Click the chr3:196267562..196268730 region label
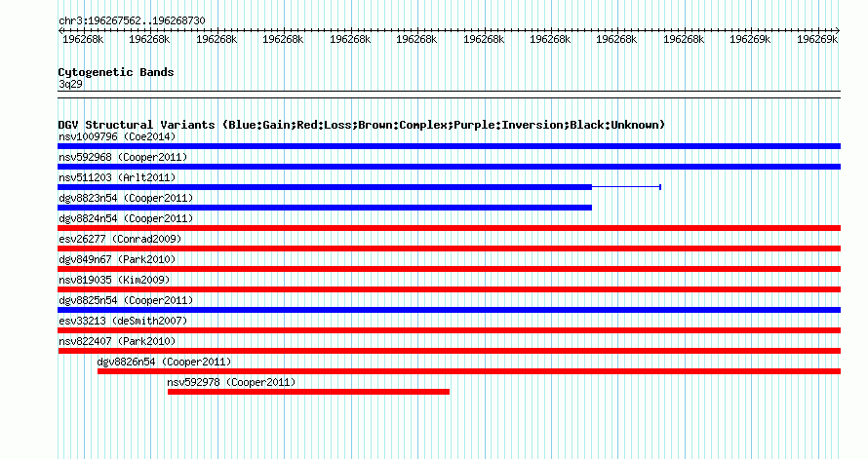Screen dimensions: 868x459 [132, 21]
